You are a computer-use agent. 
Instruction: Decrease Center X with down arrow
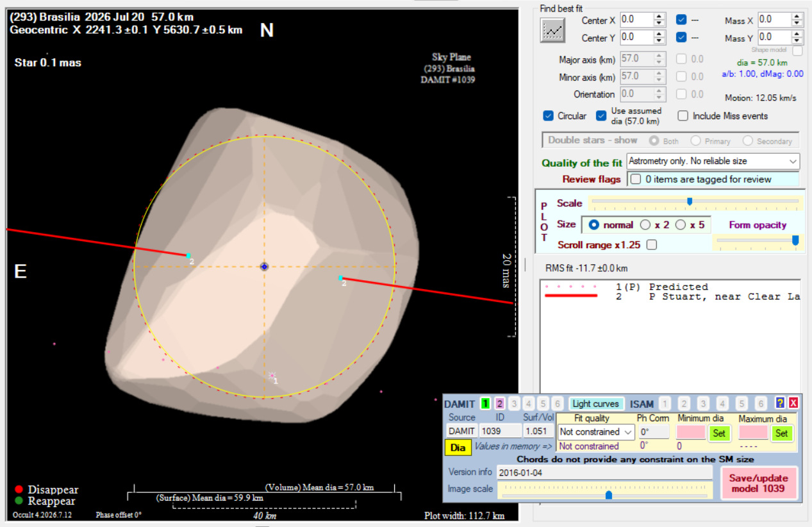(659, 23)
